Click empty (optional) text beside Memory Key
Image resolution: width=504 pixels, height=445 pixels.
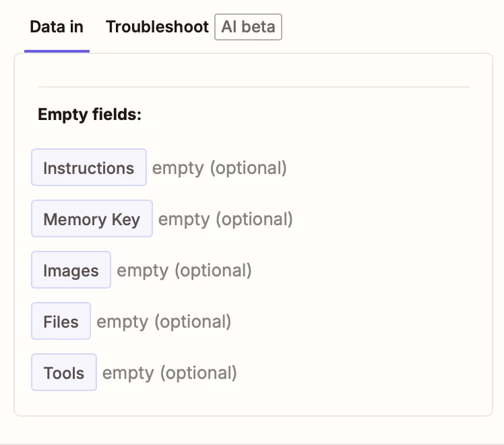pos(225,220)
